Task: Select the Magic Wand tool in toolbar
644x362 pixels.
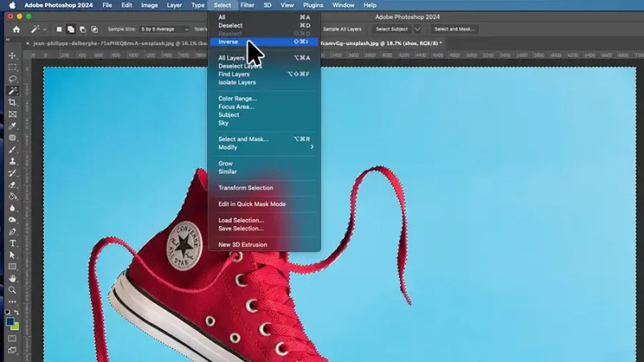Action: 12,91
